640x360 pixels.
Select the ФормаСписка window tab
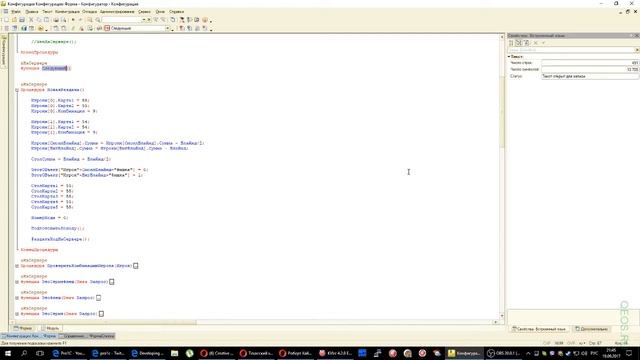pos(100,336)
